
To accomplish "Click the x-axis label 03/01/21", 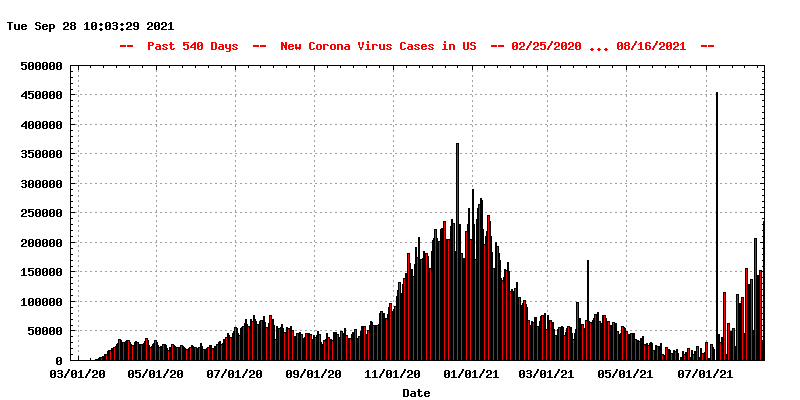I will pos(547,374).
